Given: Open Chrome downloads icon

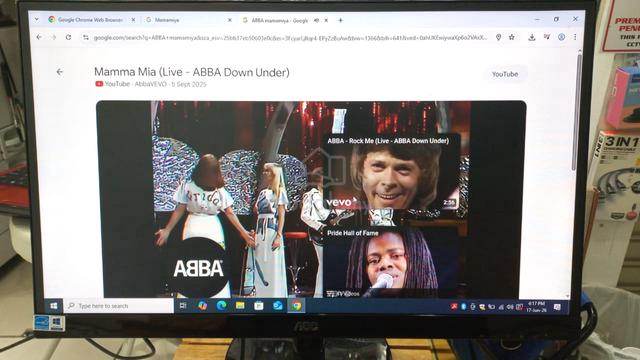Looking at the screenshot, I should [x=531, y=37].
